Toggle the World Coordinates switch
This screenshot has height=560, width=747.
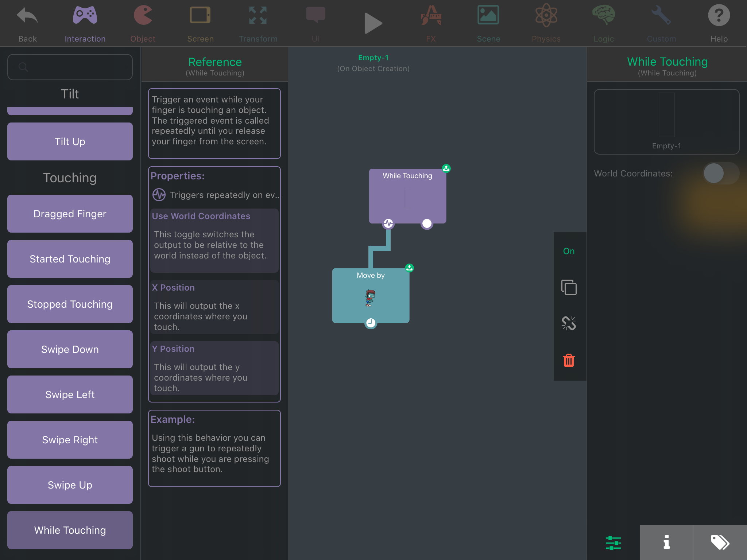[720, 173]
